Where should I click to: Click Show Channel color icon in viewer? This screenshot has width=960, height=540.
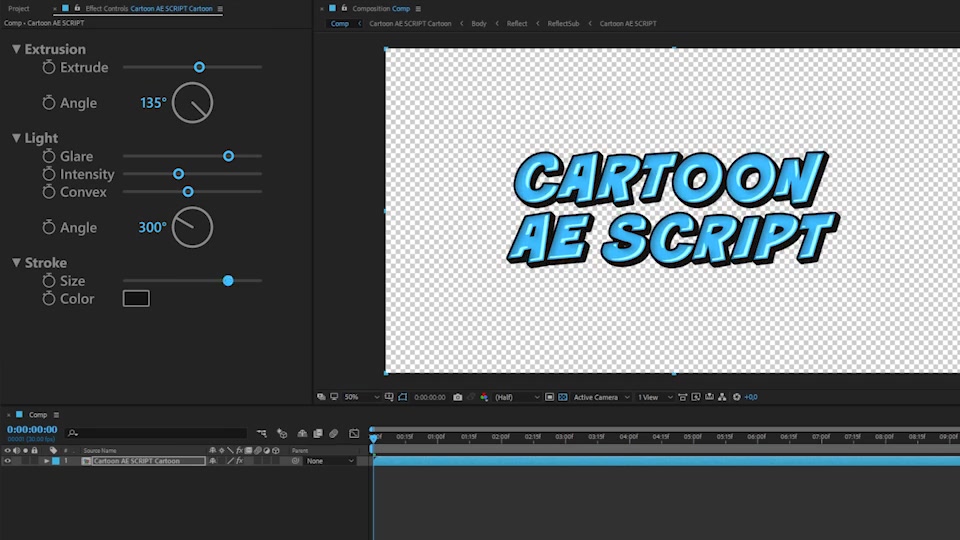click(x=484, y=397)
